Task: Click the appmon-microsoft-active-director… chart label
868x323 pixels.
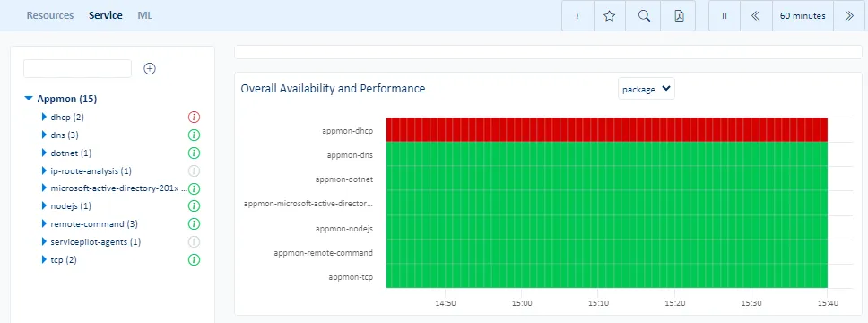Action: coord(308,204)
